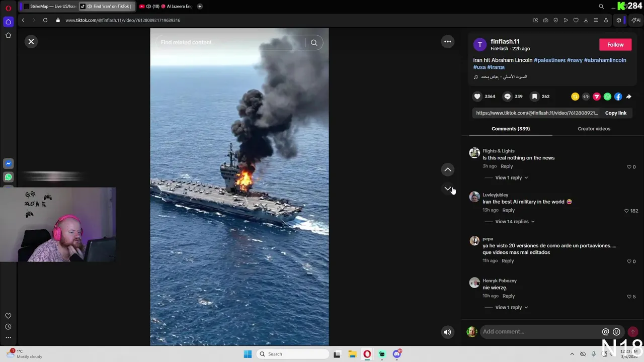Viewport: 644px width, 362px height.
Task: Send to friends via the red paper plane icon
Action: pos(597,97)
